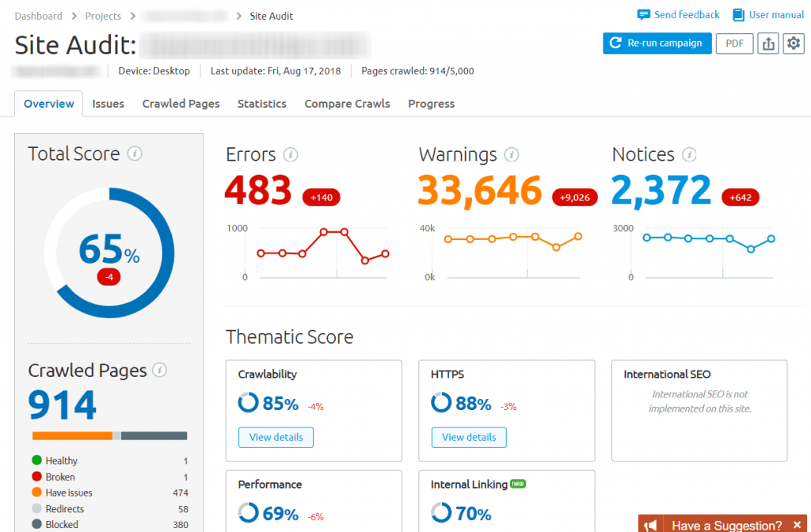Screen dimensions: 811x532
Task: Click the export/share icon near PDF button
Action: (767, 44)
